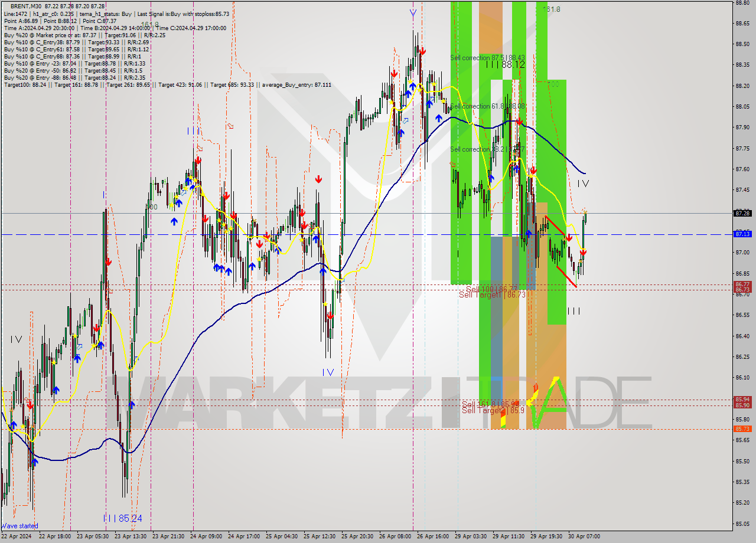Click the '30 Apr 07:00' time axis label
Image resolution: width=756 pixels, height=543 pixels.
(584, 537)
